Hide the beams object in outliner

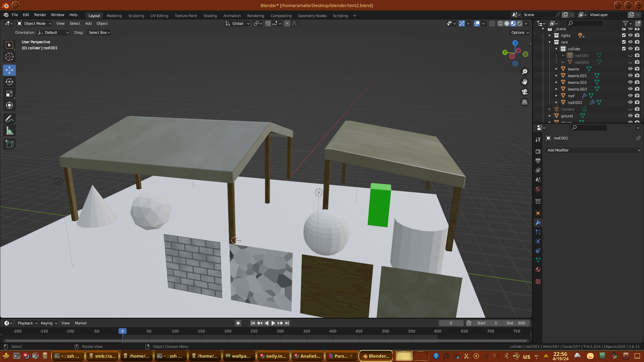point(630,69)
